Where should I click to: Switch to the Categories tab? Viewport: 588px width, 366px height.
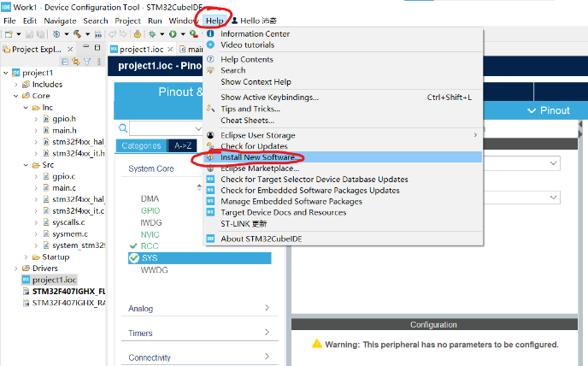pyautogui.click(x=141, y=145)
